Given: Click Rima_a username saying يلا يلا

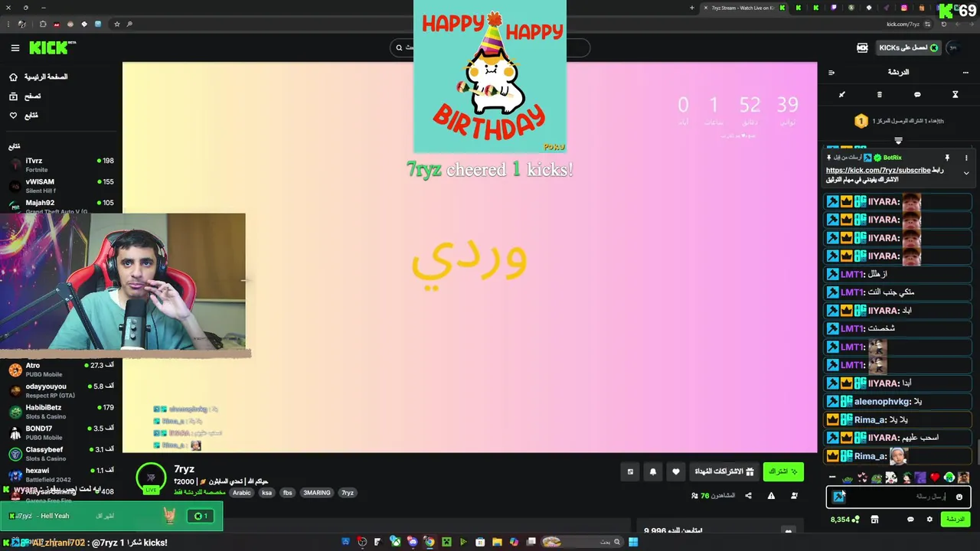Looking at the screenshot, I should 870,420.
